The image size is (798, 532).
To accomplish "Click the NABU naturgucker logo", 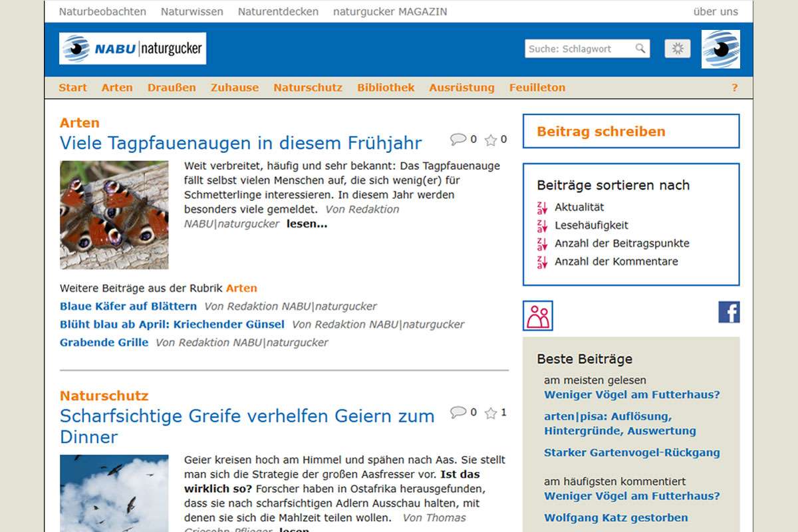I will (x=132, y=49).
